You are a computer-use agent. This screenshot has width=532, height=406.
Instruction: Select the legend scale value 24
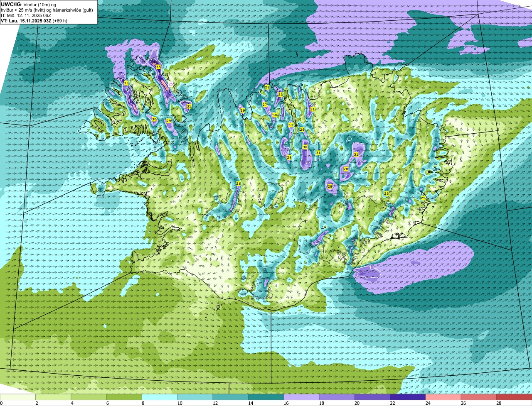click(428, 403)
